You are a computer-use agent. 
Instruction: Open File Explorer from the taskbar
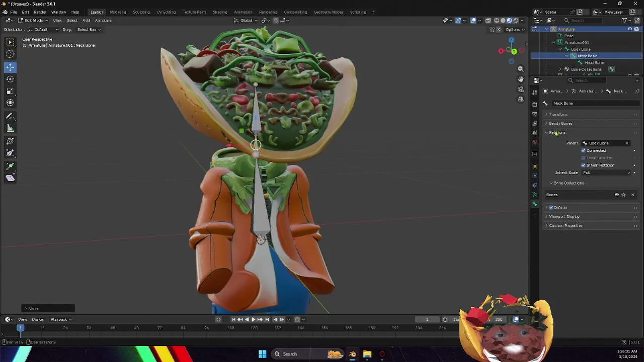(367, 354)
